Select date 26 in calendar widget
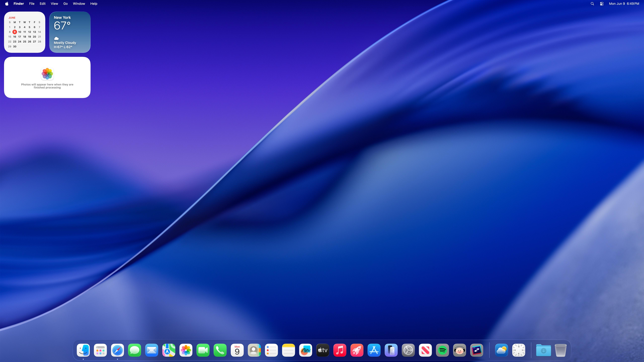 coord(30,42)
